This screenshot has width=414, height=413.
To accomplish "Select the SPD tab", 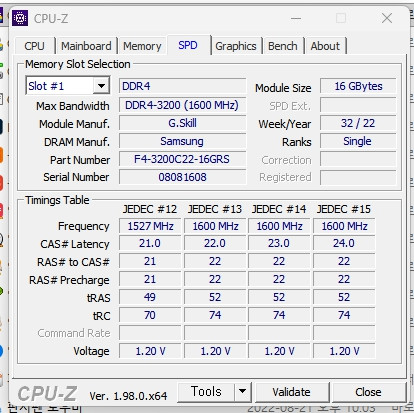I will (188, 45).
